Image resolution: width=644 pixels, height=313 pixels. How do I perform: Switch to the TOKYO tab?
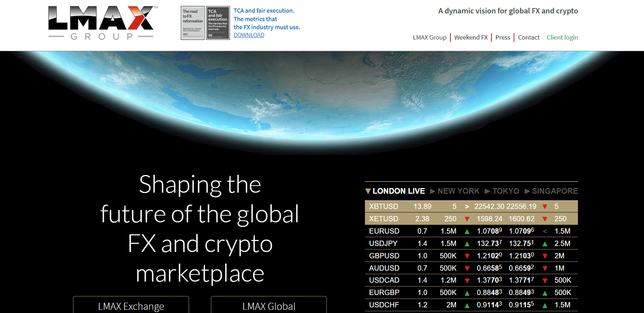(506, 191)
